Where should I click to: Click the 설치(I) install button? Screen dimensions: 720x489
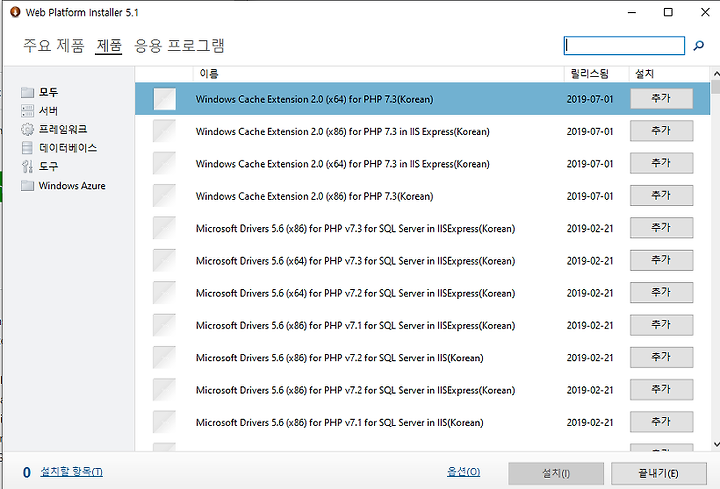pyautogui.click(x=556, y=473)
